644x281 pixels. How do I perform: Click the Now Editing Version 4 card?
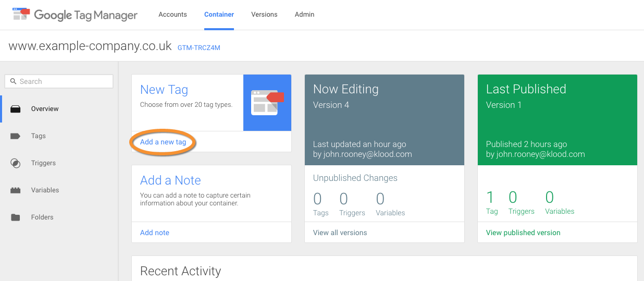click(x=384, y=120)
